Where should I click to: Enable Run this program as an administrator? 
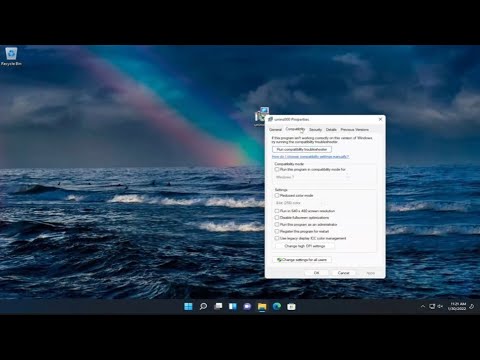(x=277, y=224)
